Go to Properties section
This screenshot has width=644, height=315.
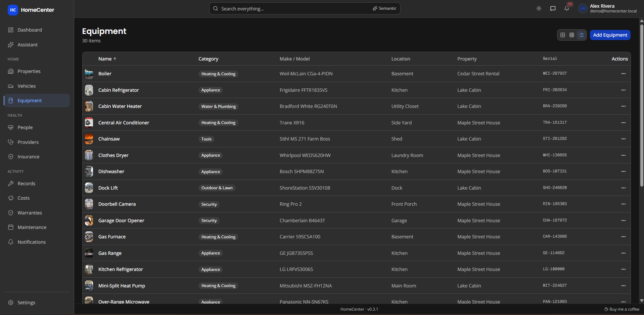[x=37, y=71]
